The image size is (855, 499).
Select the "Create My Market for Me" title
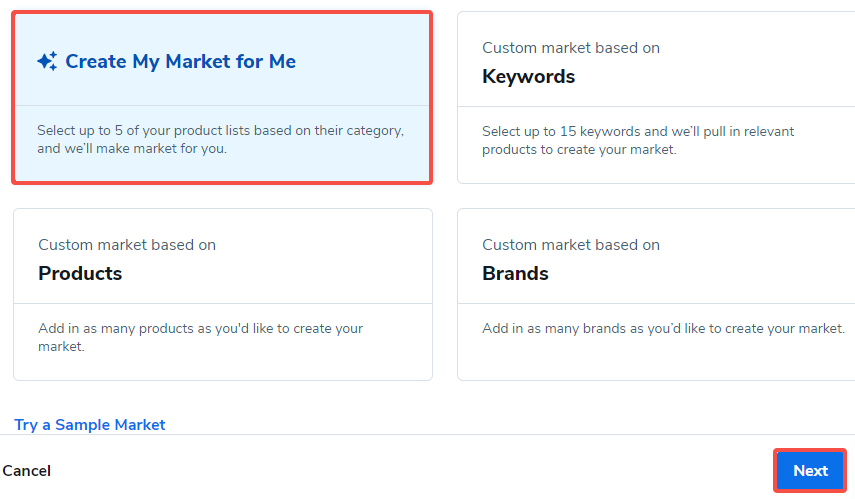click(180, 62)
